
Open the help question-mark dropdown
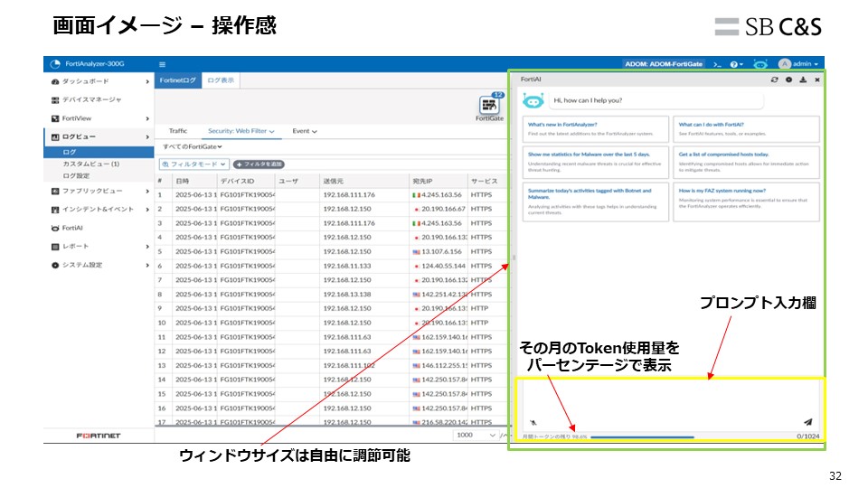(x=738, y=64)
